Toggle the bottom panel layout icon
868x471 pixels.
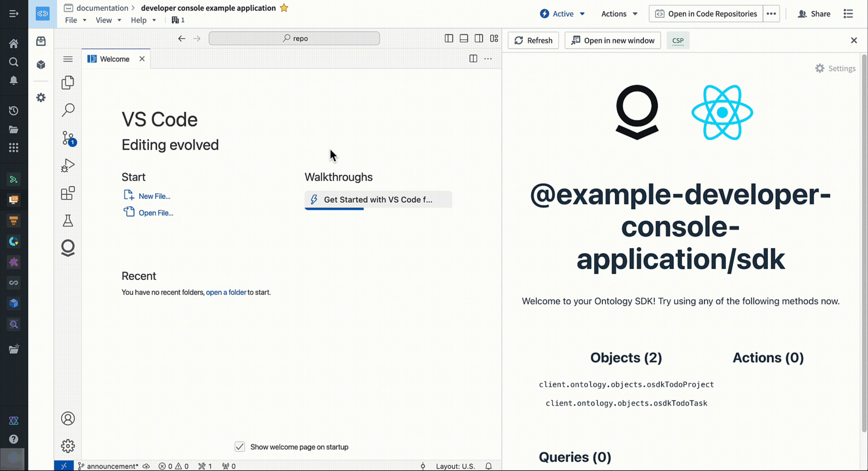click(x=464, y=38)
